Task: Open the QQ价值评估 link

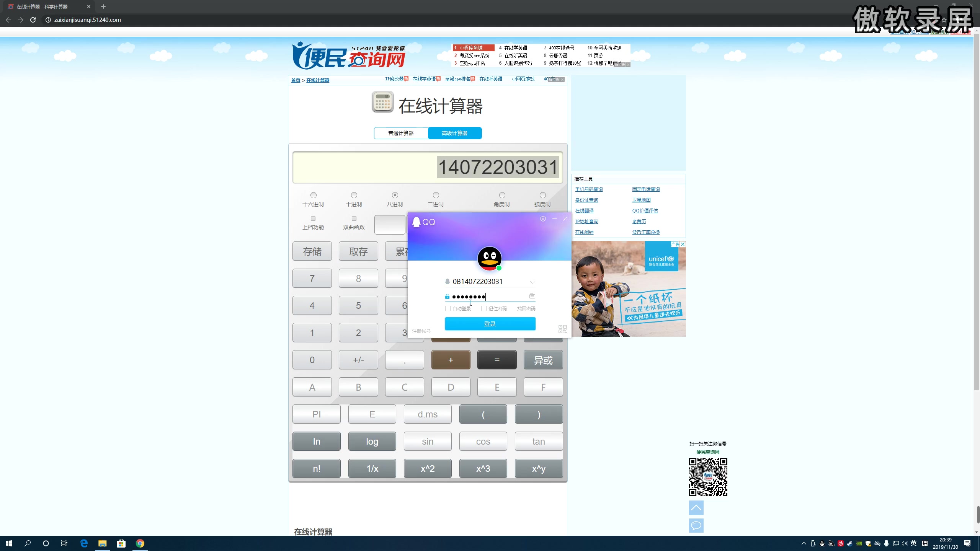Action: point(645,211)
